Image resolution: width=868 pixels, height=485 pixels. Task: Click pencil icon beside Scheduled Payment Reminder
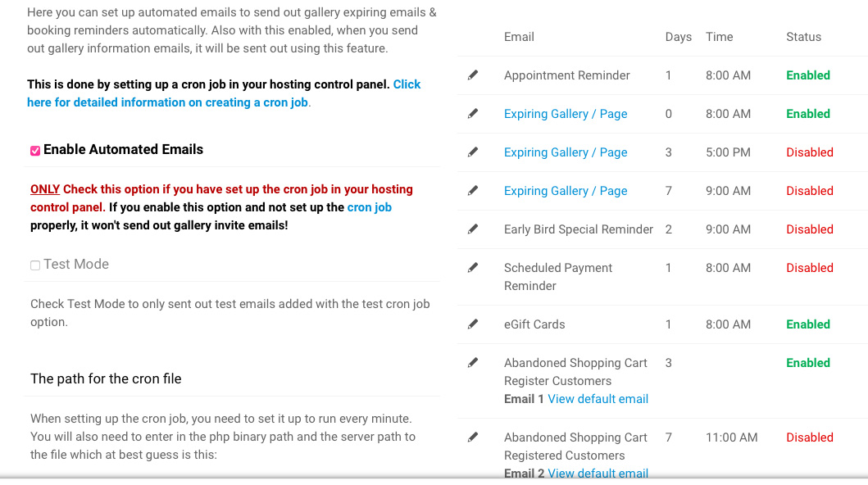tap(473, 268)
